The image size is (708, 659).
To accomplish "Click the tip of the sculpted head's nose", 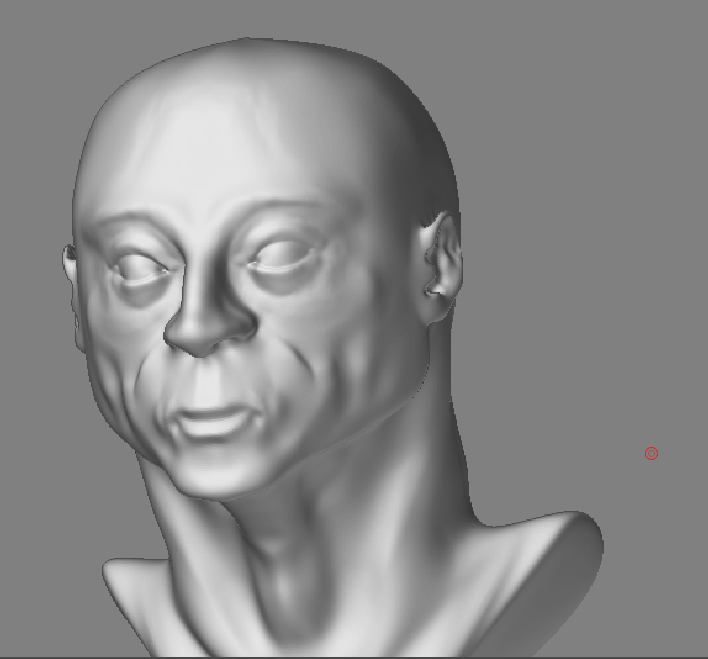I will tap(199, 342).
